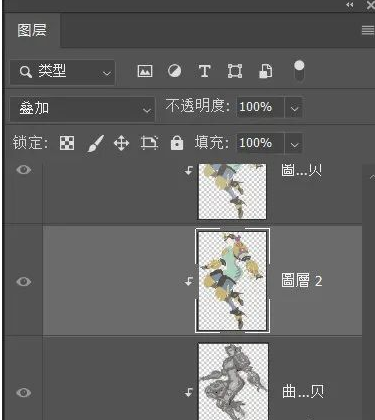This screenshot has width=375, height=420.
Task: Click the 填充 label
Action: [212, 143]
